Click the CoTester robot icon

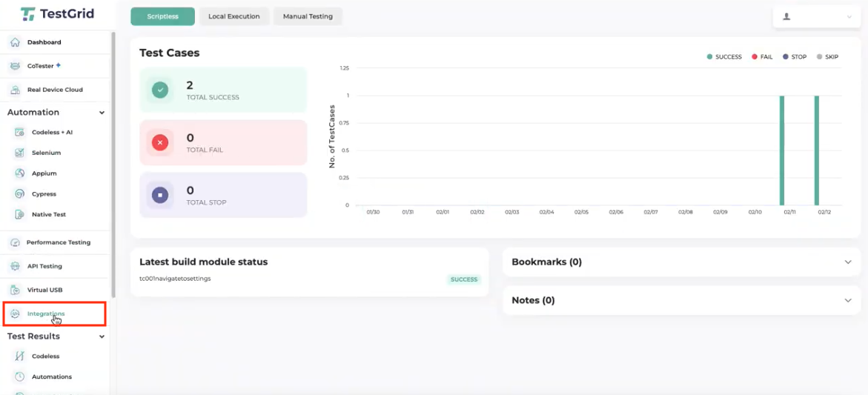(x=16, y=66)
